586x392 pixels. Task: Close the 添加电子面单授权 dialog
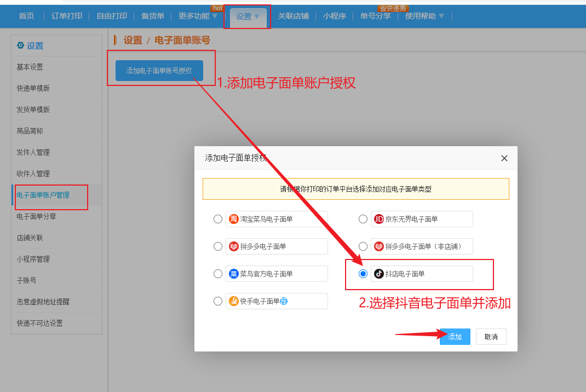pyautogui.click(x=504, y=158)
